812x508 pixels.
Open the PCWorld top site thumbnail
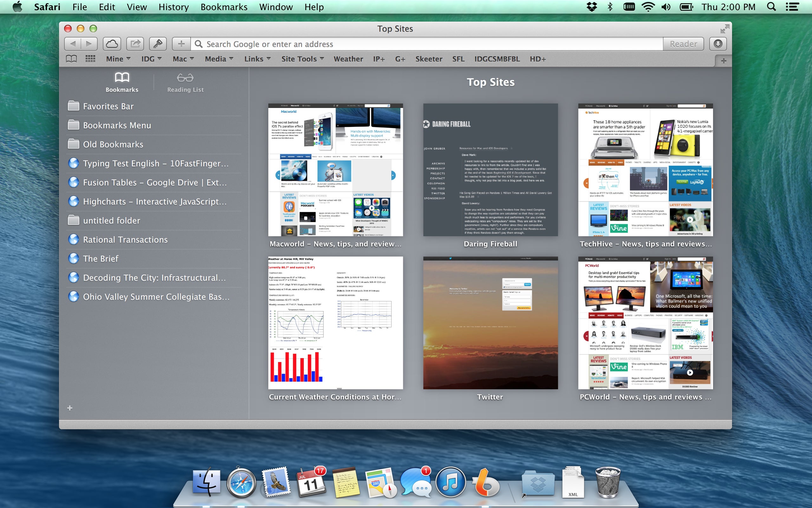(645, 323)
